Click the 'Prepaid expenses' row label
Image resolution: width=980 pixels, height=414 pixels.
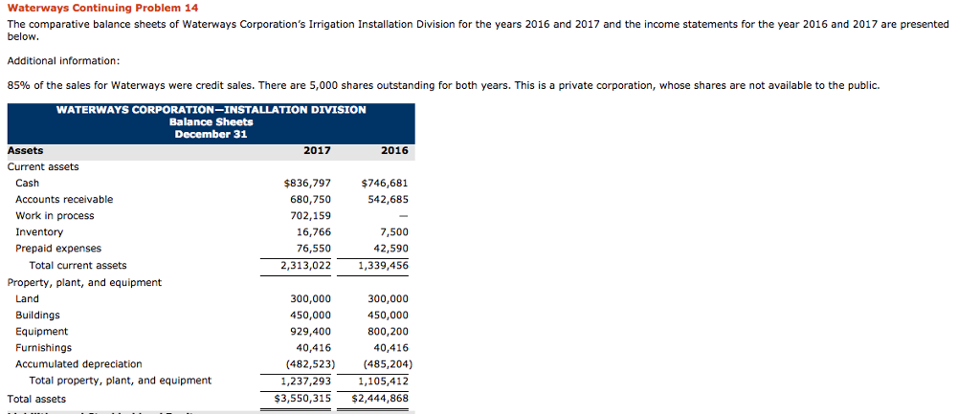pos(58,248)
